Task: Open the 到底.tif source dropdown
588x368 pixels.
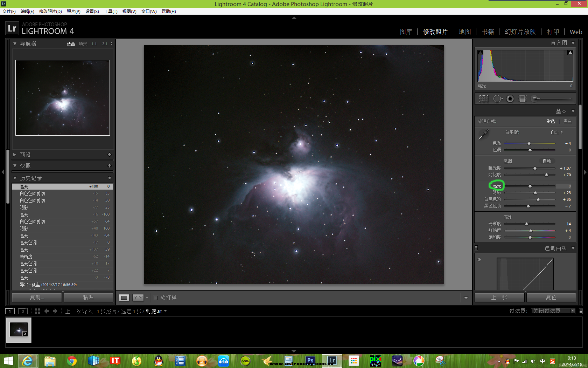Action: 156,311
